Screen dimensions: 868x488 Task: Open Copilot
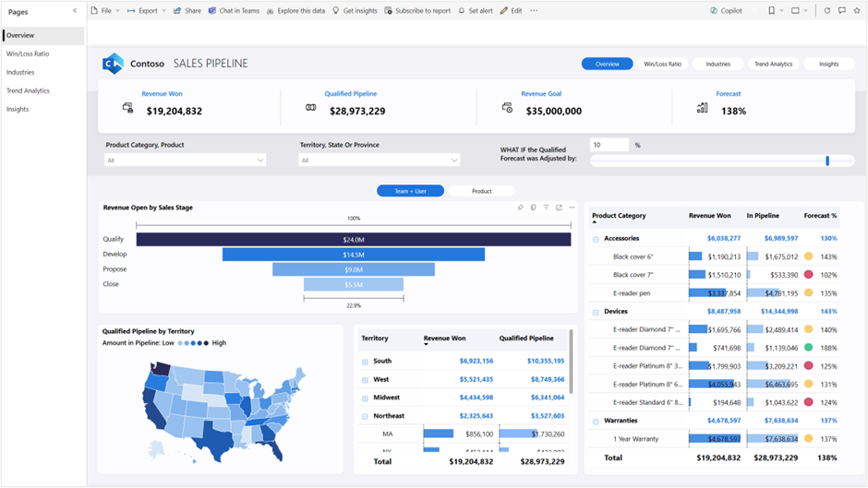point(726,10)
